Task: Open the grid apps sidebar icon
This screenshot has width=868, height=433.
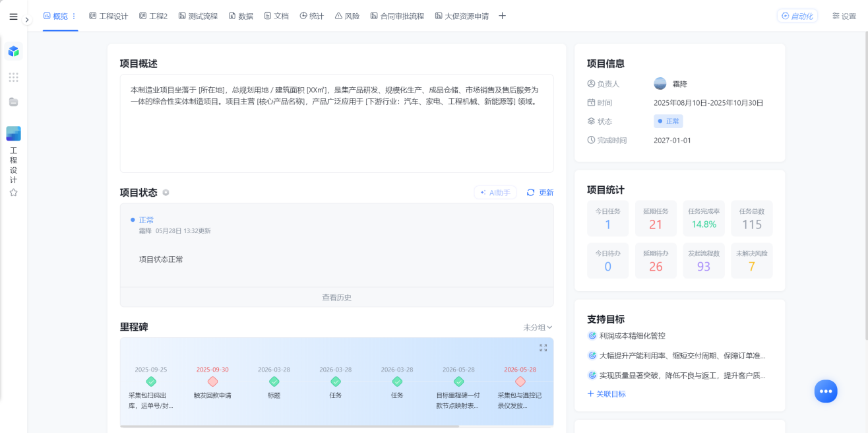Action: tap(13, 77)
